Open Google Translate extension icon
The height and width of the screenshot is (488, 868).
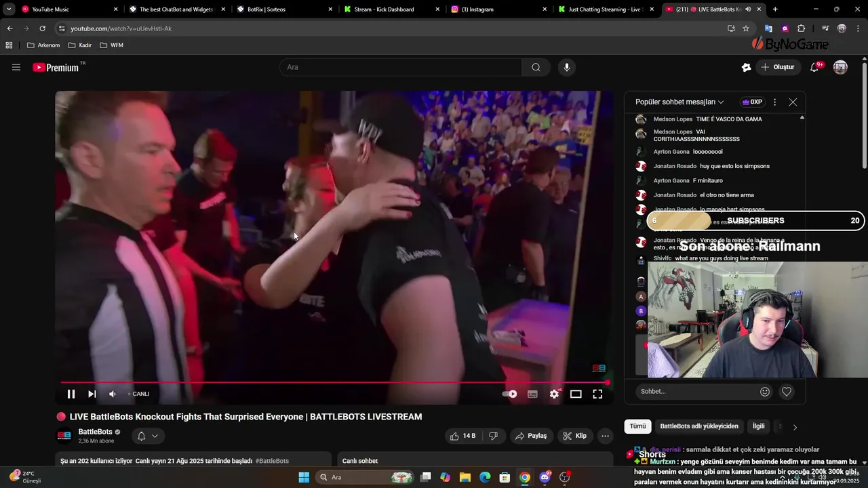tap(768, 28)
